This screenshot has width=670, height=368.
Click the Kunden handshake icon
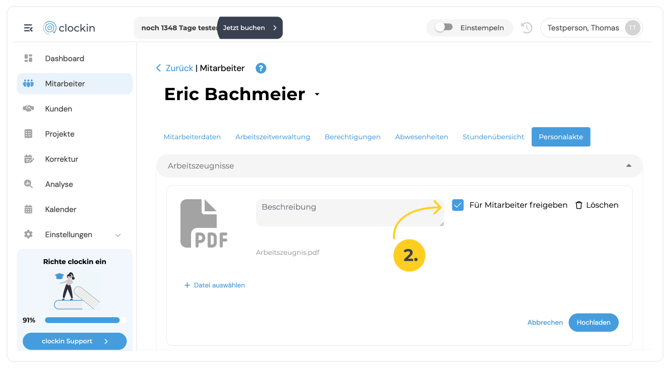[x=28, y=109]
